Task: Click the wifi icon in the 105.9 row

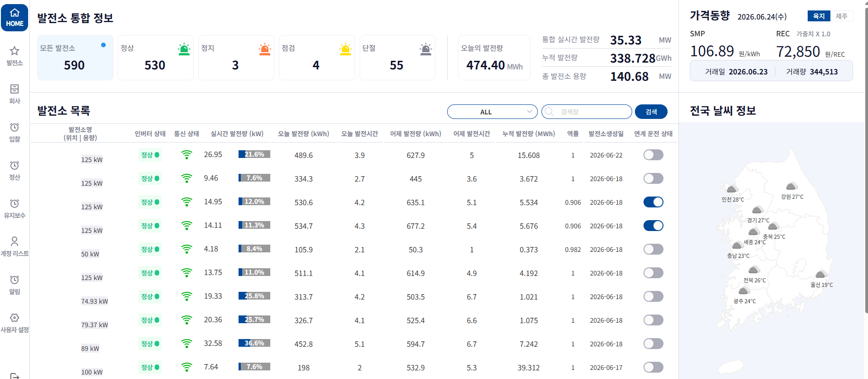Action: point(186,249)
